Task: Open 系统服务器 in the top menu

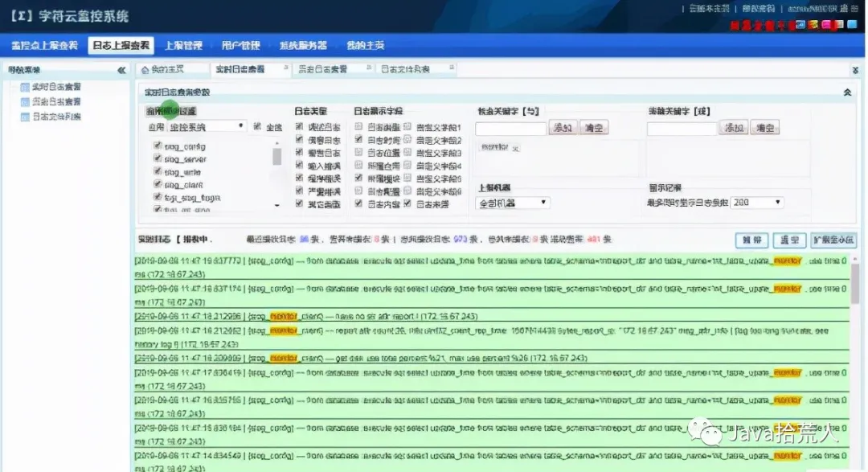Action: tap(303, 45)
